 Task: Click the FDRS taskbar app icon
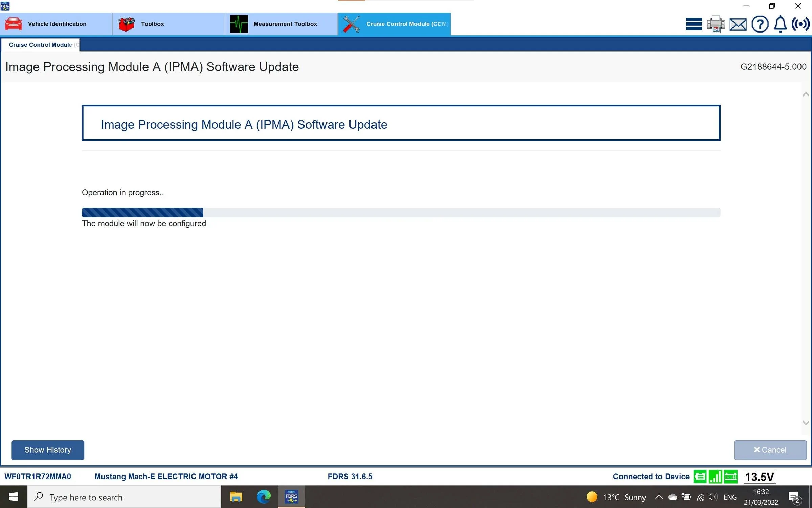click(x=291, y=497)
